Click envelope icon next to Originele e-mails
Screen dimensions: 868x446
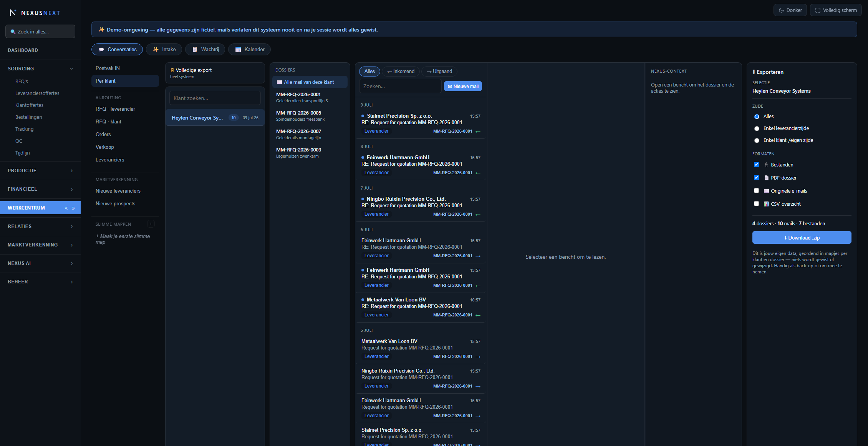click(766, 191)
